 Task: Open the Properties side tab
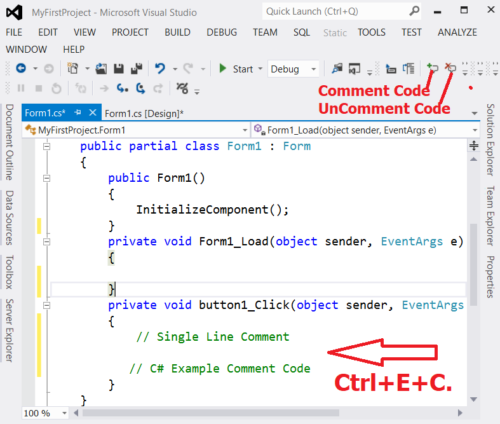click(x=490, y=276)
